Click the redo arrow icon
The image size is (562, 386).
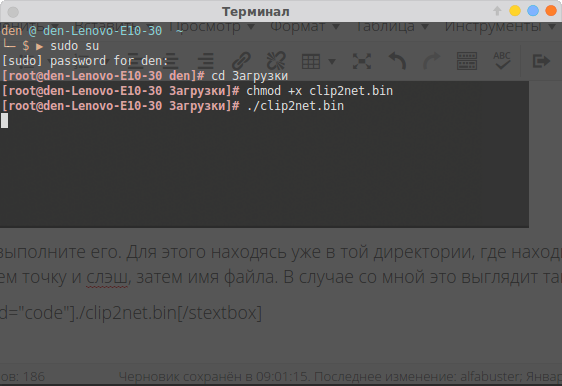coord(432,61)
